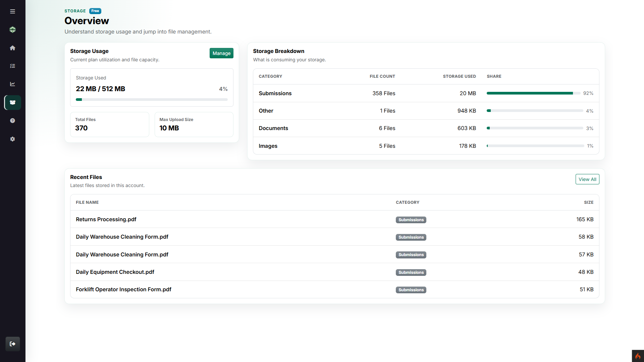Open Forklift Operator Inspection Form.pdf

tap(123, 289)
